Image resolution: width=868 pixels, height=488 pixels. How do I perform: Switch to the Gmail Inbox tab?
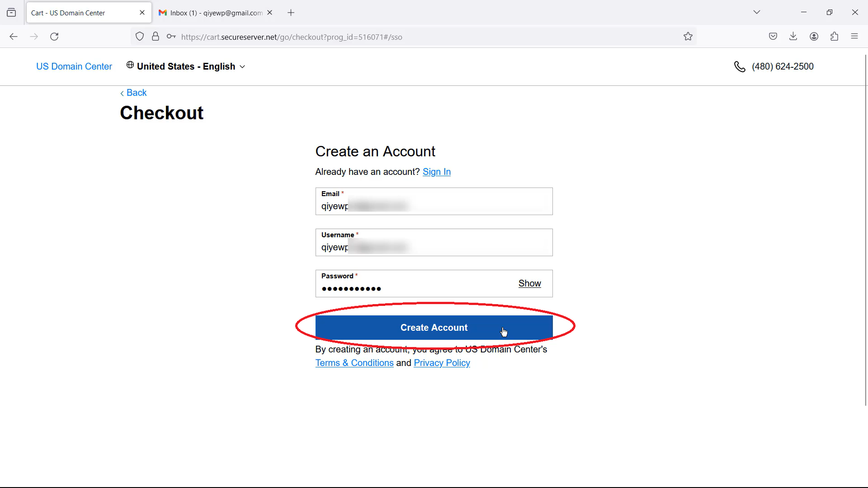(211, 13)
